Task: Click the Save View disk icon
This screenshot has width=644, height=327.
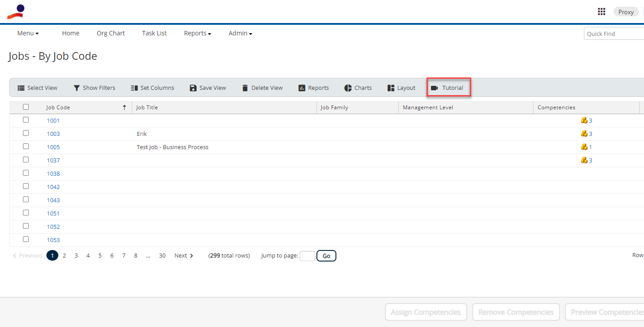Action: (x=193, y=88)
